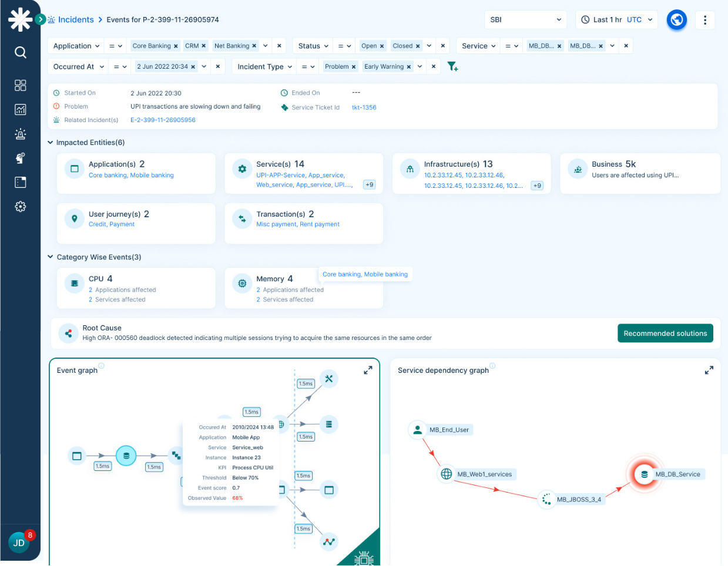Image resolution: width=728 pixels, height=566 pixels.
Task: Click the blue globe icon in header
Action: click(x=677, y=20)
